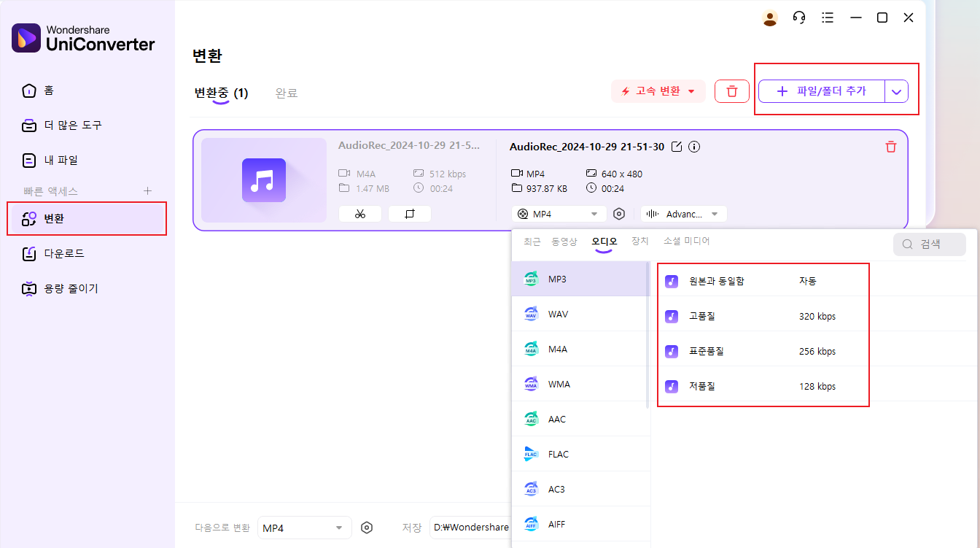This screenshot has height=548, width=980.
Task: Open output settings gear next to MP4 on file
Action: [x=619, y=214]
